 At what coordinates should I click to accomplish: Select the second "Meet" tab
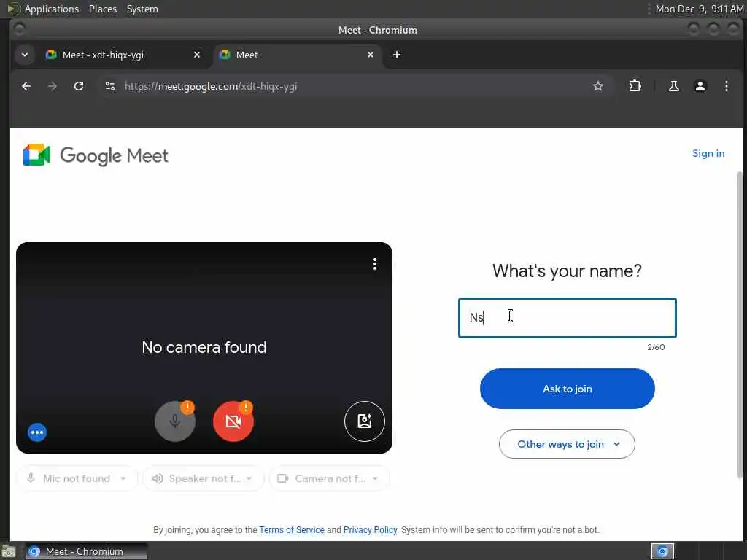298,55
